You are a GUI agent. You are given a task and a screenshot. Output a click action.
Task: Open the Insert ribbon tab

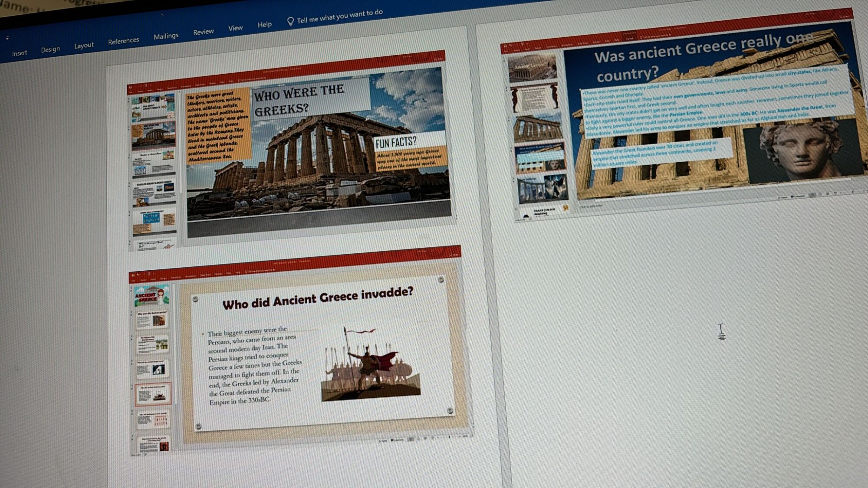pos(20,53)
